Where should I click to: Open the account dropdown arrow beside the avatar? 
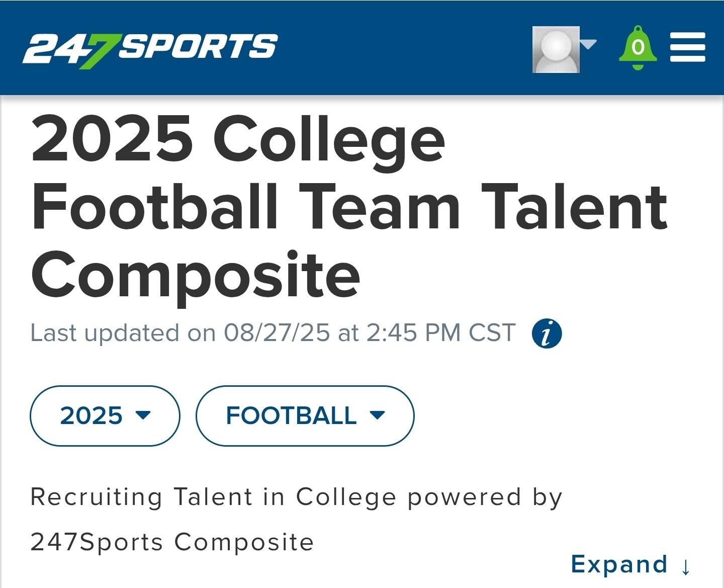click(588, 45)
